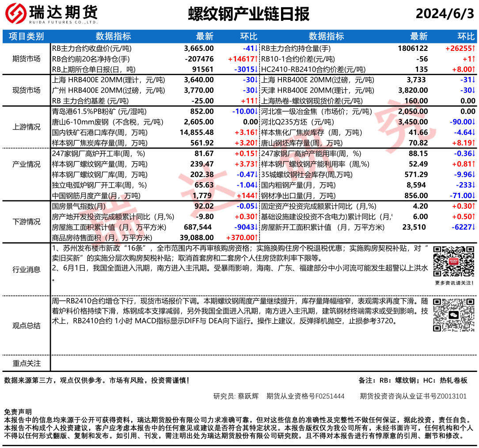Click researcher name 蔡跃辉

coord(248,396)
